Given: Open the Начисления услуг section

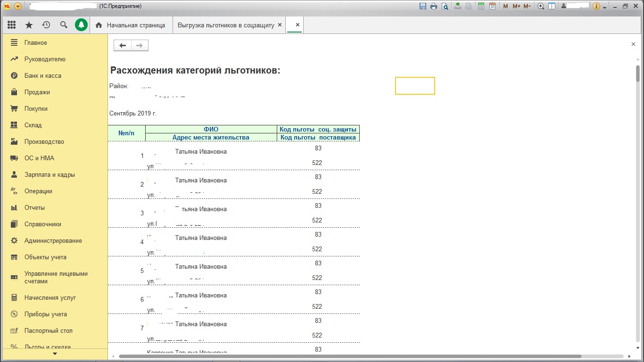Looking at the screenshot, I should (54, 297).
